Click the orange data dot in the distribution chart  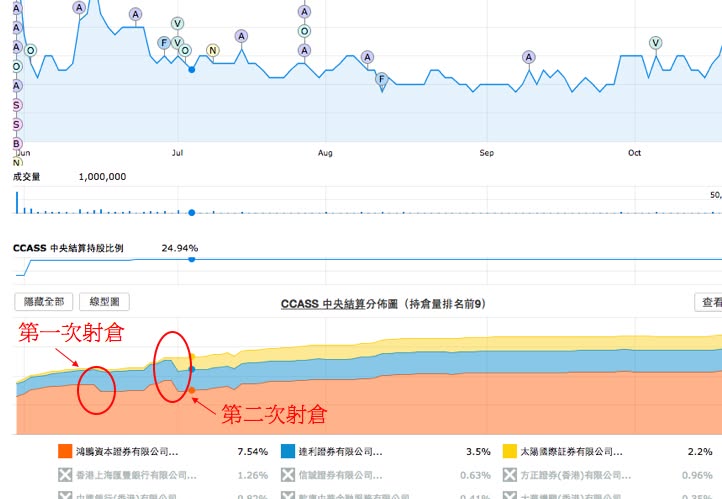(192, 390)
